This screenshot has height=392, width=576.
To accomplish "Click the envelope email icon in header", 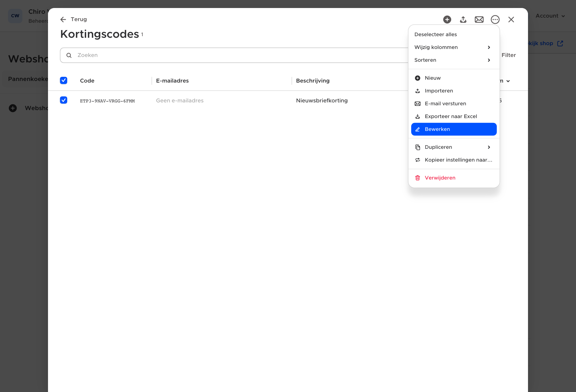I will point(479,20).
